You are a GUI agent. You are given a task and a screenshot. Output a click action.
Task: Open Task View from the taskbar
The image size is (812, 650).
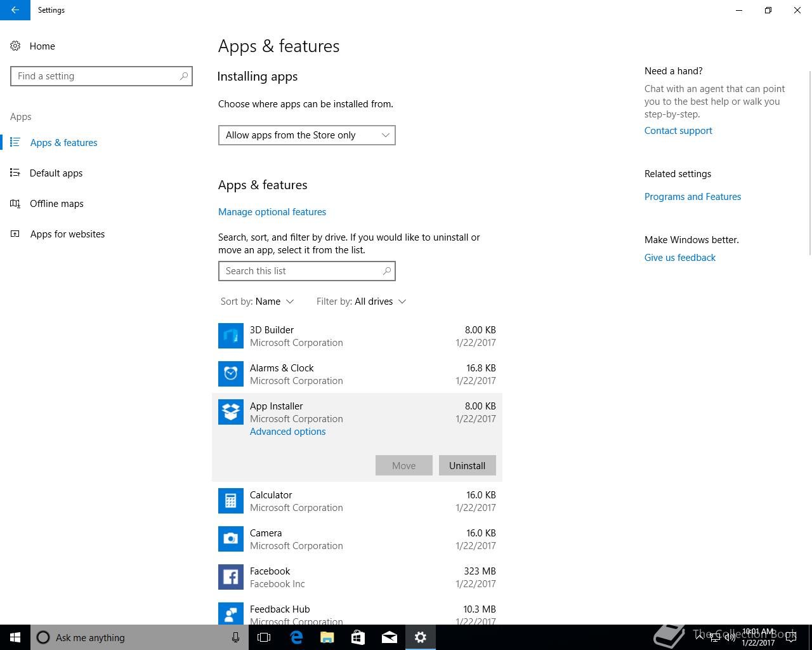coord(264,637)
